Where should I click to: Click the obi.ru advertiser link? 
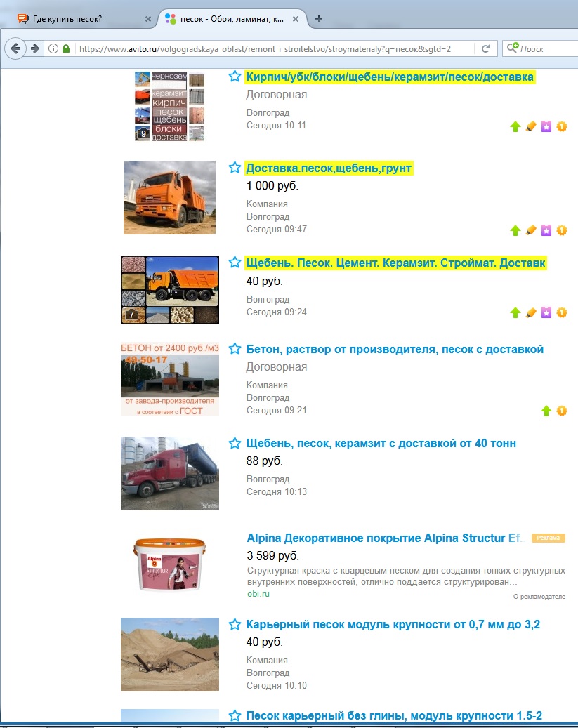point(258,593)
